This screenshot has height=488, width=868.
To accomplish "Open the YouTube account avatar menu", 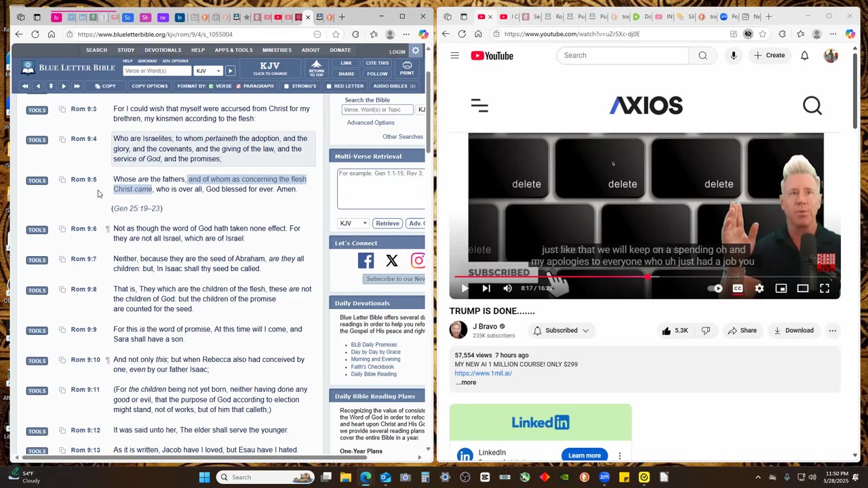I will coord(831,56).
